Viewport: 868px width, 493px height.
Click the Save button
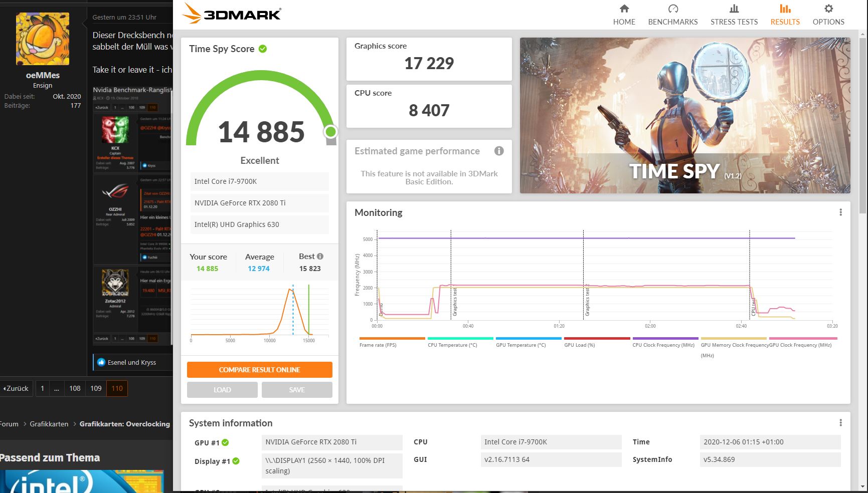[x=297, y=390]
